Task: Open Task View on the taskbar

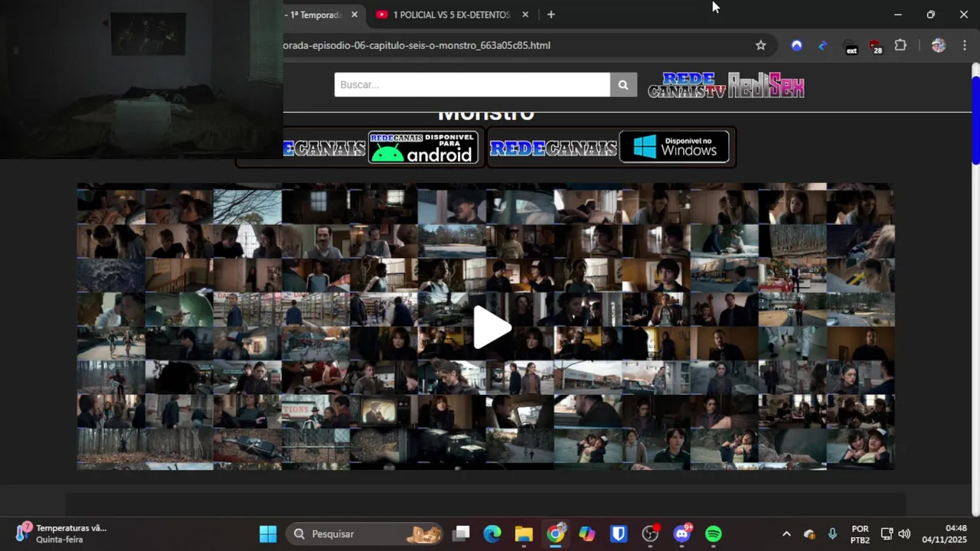Action: click(461, 534)
